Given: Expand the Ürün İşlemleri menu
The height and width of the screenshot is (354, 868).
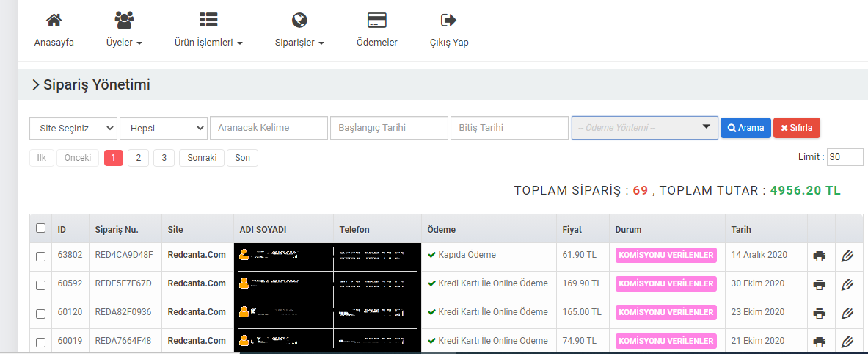Looking at the screenshot, I should [208, 43].
